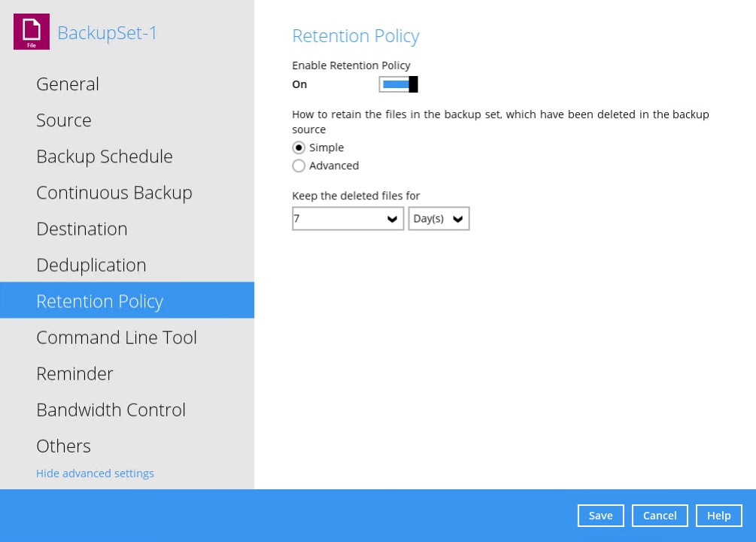Select the Simple retention option

299,148
